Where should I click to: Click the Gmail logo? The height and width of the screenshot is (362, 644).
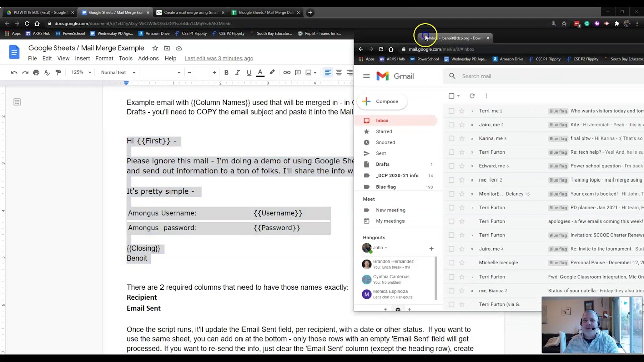[x=395, y=76]
